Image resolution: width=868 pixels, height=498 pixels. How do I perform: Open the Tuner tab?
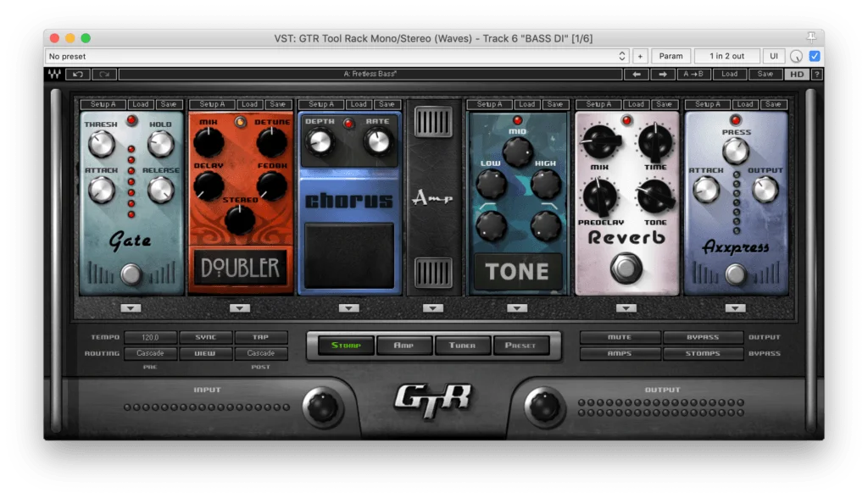(x=462, y=346)
